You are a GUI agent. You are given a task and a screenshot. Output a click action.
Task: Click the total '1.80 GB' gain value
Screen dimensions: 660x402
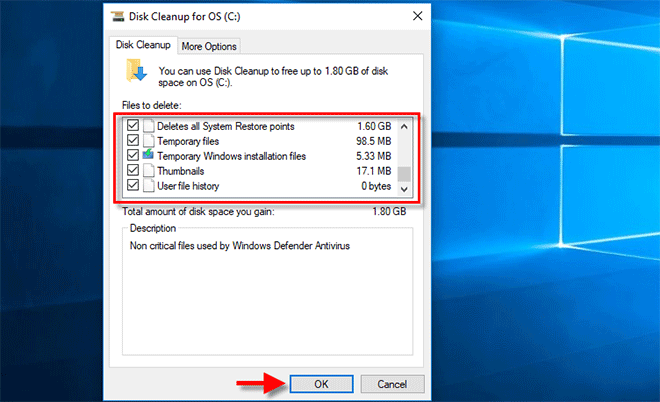(x=389, y=211)
